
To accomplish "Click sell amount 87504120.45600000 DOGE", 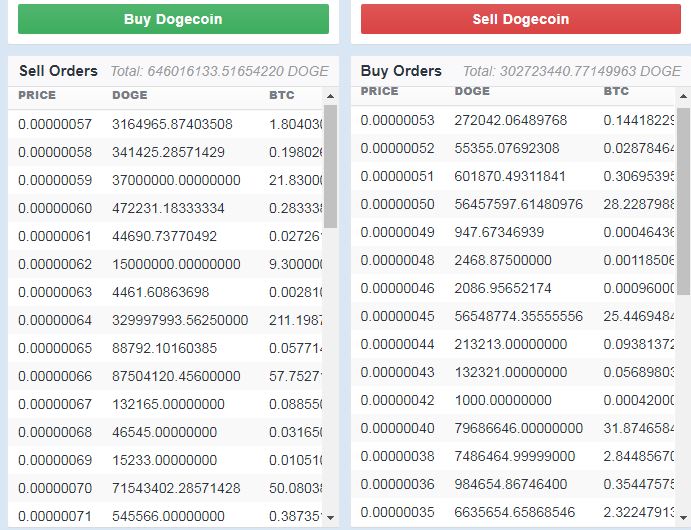I will click(176, 376).
